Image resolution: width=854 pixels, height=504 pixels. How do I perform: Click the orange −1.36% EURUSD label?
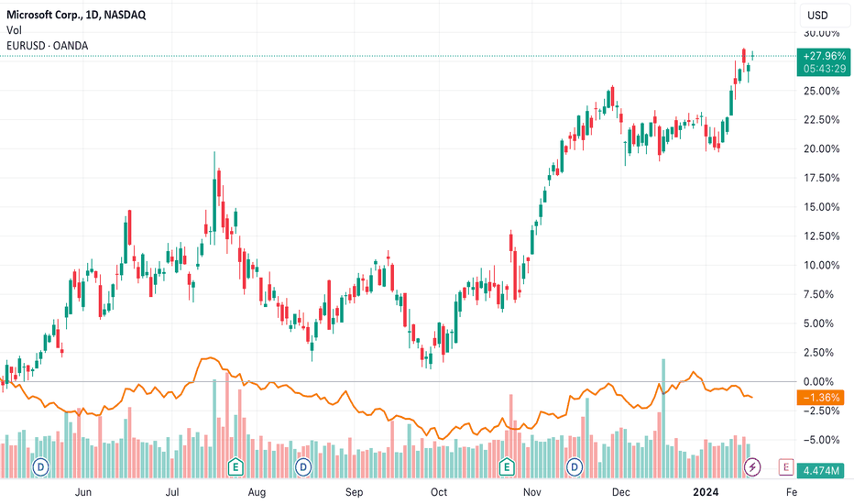pyautogui.click(x=821, y=397)
